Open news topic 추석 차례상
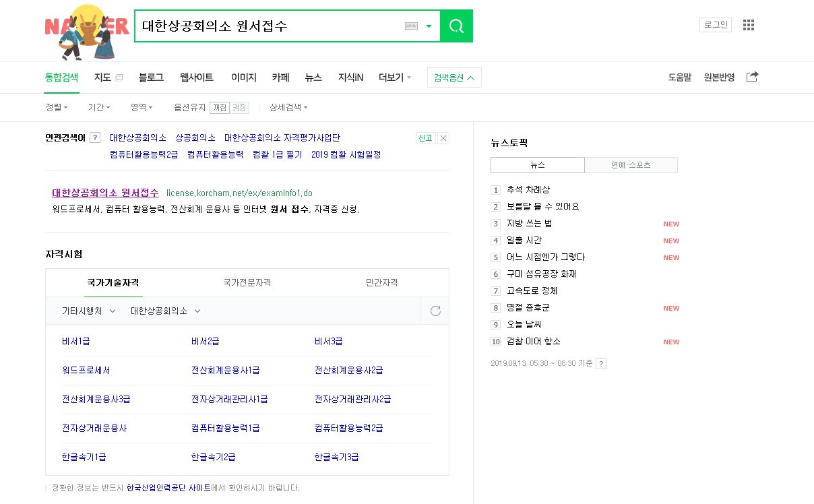This screenshot has height=504, width=814. coord(528,190)
